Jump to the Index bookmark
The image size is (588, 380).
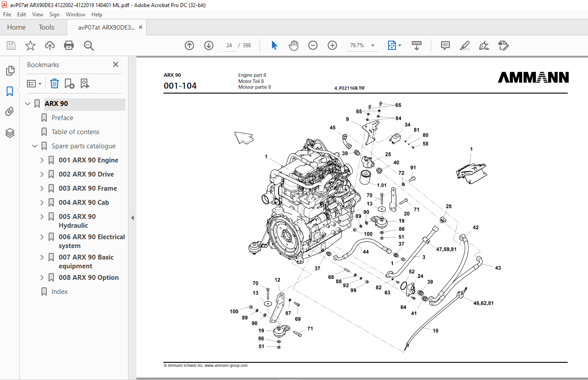tap(60, 292)
